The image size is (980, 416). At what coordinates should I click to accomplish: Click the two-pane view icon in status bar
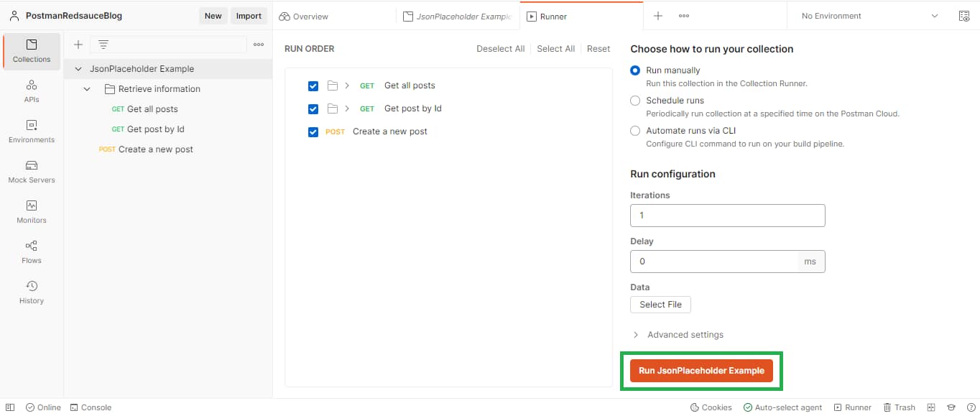(931, 407)
